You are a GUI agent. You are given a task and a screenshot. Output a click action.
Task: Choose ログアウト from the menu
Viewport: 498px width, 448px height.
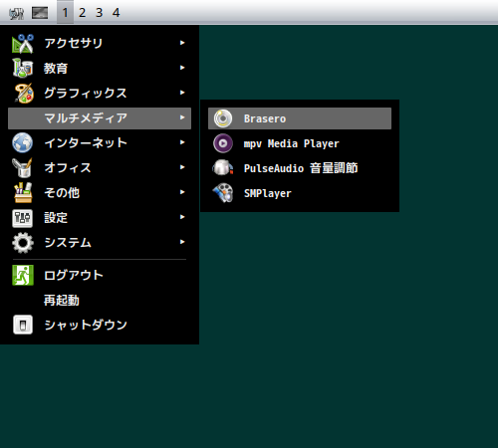100,275
